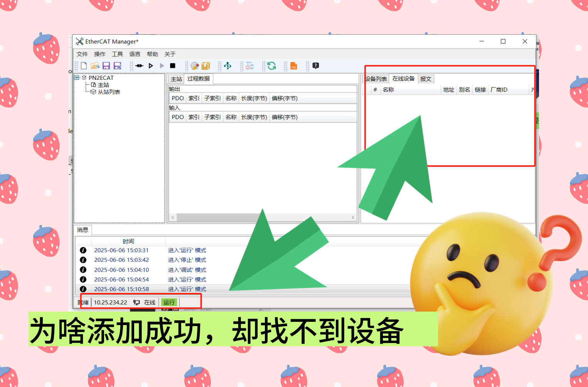The width and height of the screenshot is (588, 387).
Task: Open project with folder icon
Action: coord(95,66)
